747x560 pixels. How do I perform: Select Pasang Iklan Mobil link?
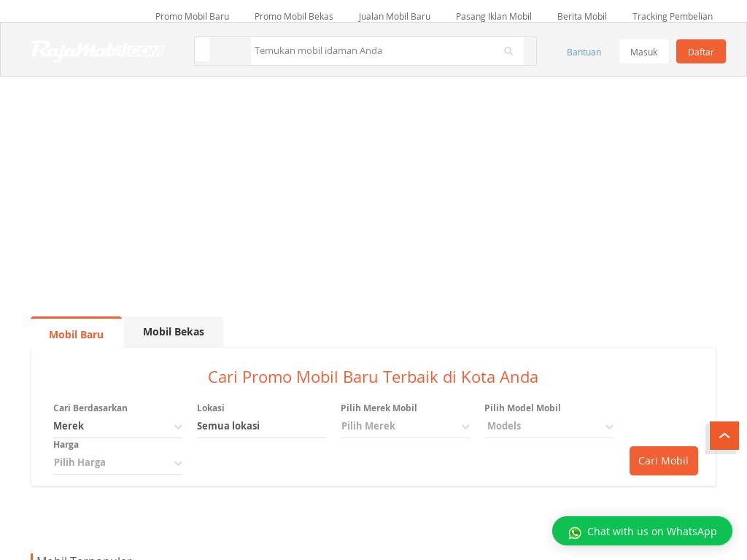click(493, 16)
